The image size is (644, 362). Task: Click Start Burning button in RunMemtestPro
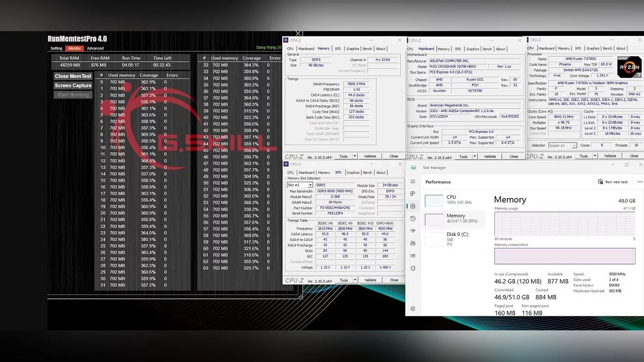[x=73, y=95]
